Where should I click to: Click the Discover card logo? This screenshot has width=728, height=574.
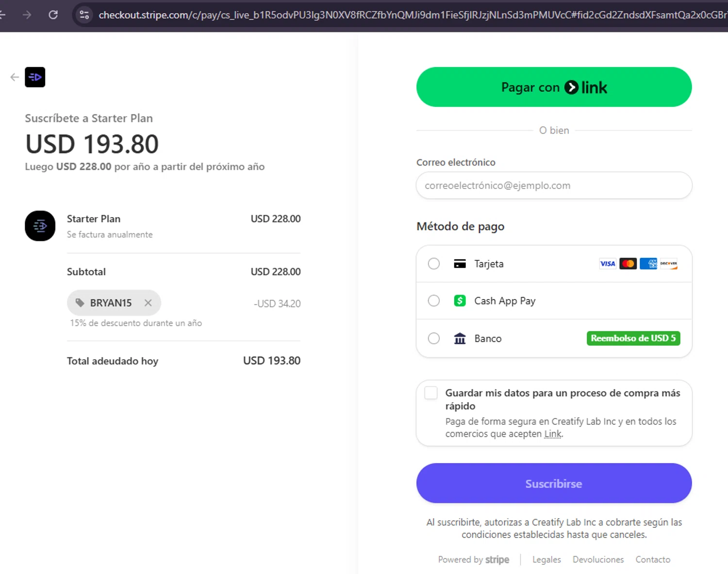(x=669, y=264)
